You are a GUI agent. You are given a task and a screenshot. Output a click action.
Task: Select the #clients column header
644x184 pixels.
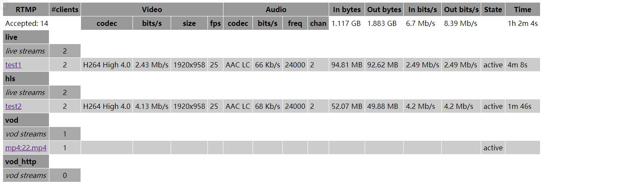[65, 10]
